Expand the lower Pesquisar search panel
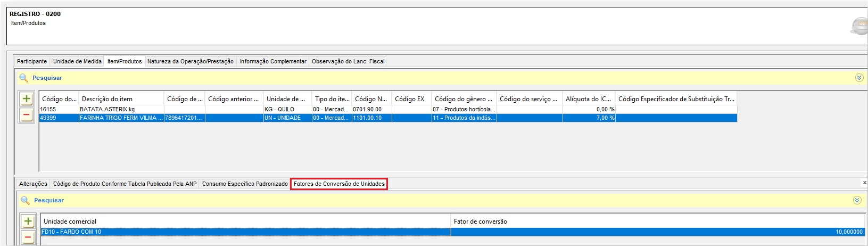868x246 pixels. pos(857,200)
